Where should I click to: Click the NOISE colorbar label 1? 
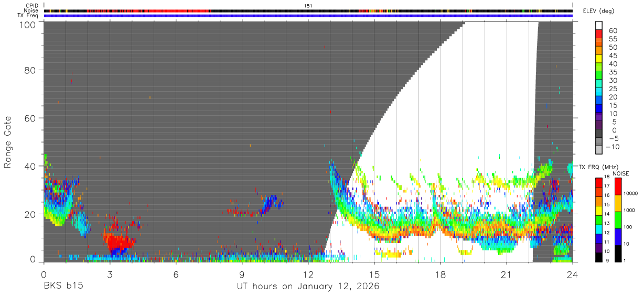[625, 261]
